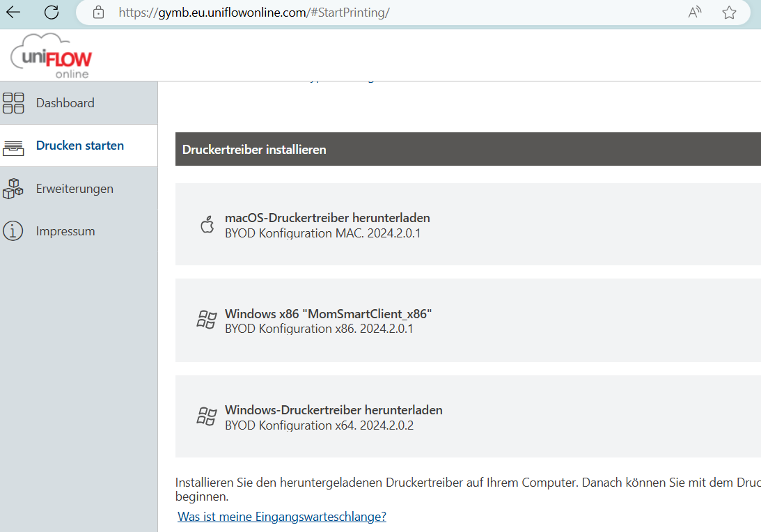Click the browser back arrow
The image size is (761, 532).
(x=13, y=12)
